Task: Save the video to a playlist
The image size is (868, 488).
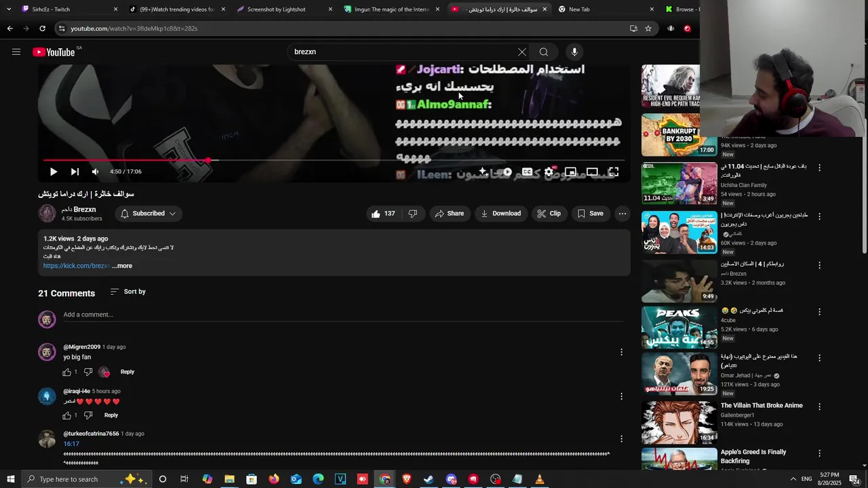Action: (591, 213)
